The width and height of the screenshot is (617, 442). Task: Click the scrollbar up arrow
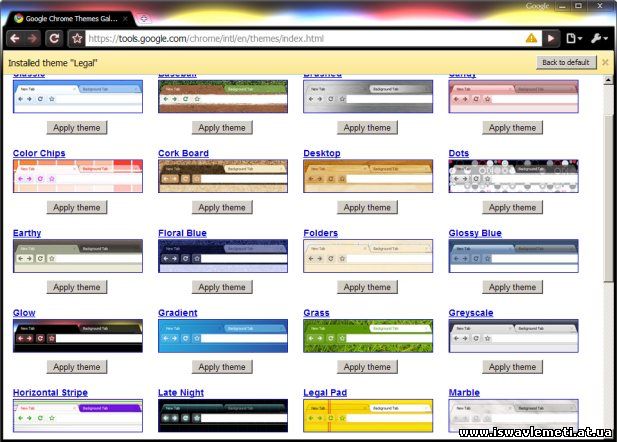(x=608, y=80)
